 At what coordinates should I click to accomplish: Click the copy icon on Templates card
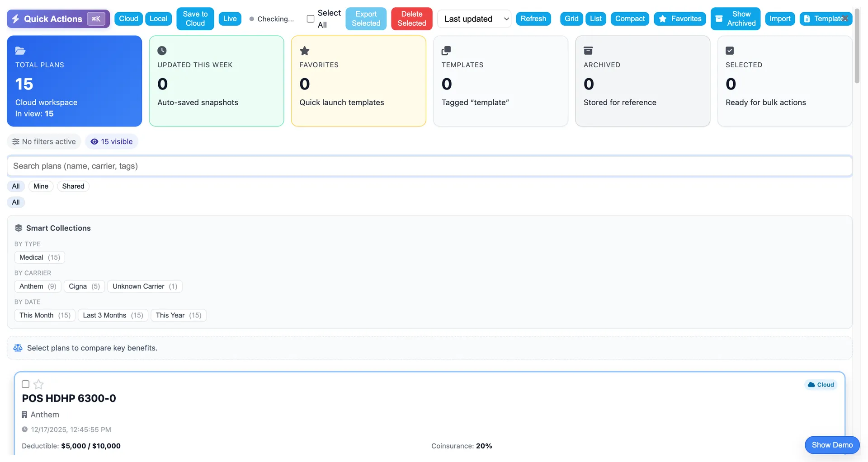[446, 51]
